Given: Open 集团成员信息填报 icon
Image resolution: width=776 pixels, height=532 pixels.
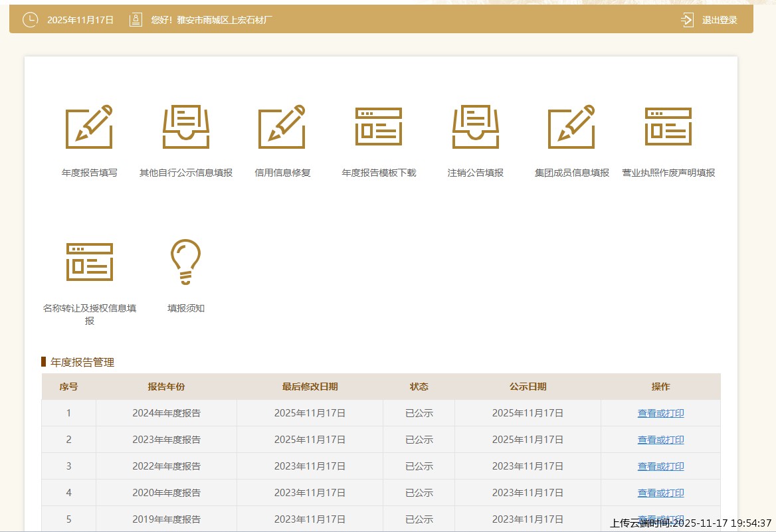Looking at the screenshot, I should click(x=571, y=127).
